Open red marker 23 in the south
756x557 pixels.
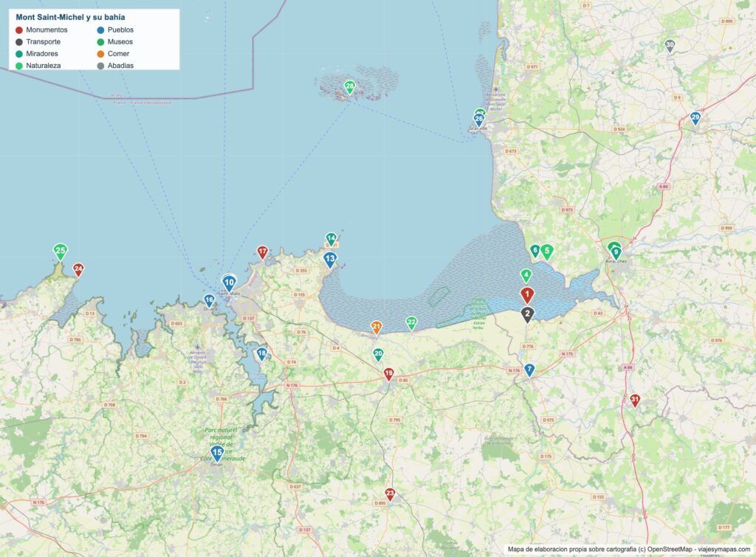390,494
